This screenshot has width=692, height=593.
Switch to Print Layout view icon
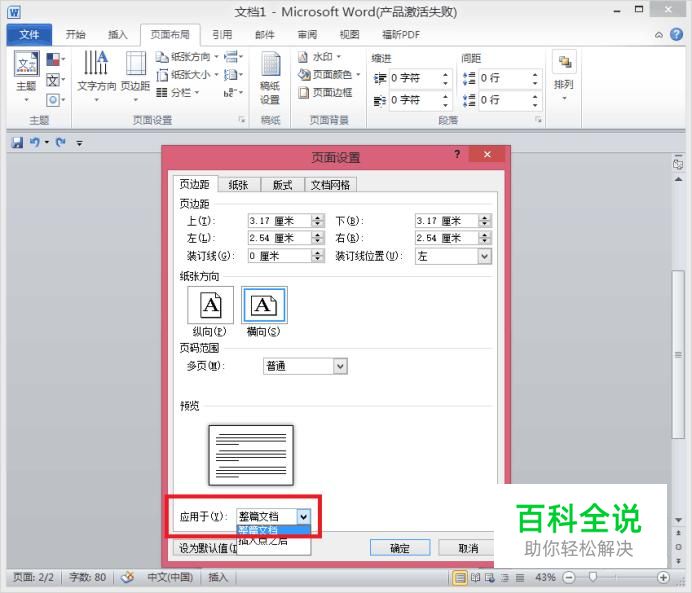click(459, 577)
